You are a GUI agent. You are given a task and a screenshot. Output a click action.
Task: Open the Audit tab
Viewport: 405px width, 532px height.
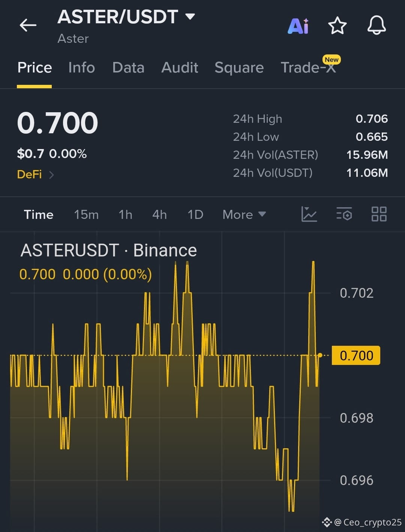(x=180, y=68)
